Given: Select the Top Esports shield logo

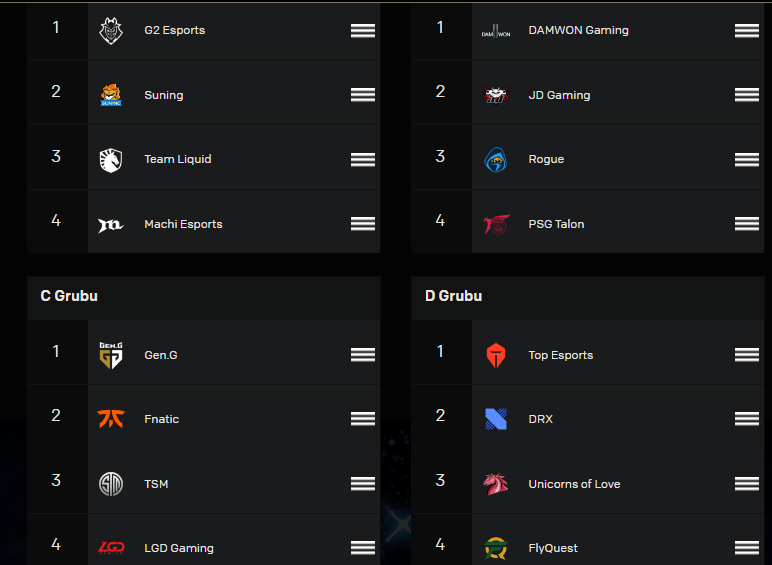Looking at the screenshot, I should (495, 355).
